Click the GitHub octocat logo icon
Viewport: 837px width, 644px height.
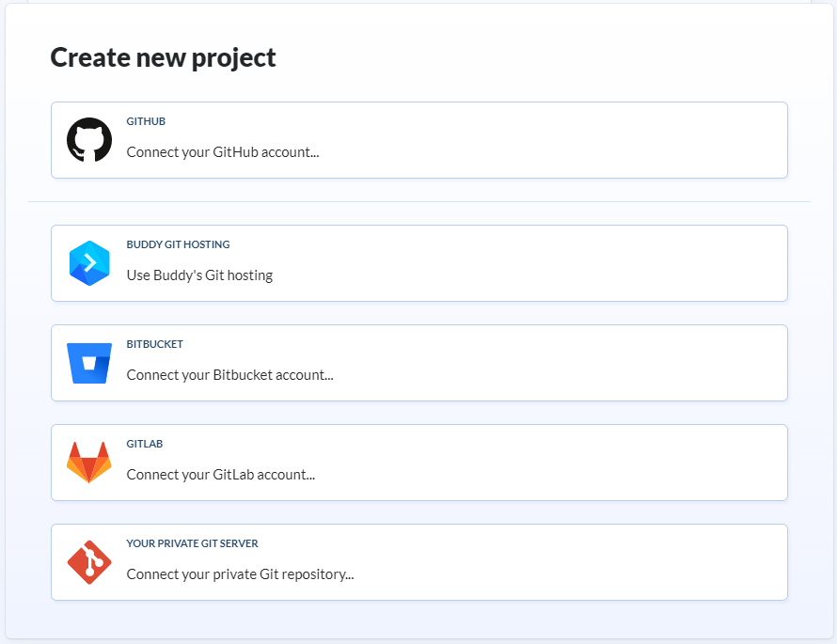(x=89, y=140)
